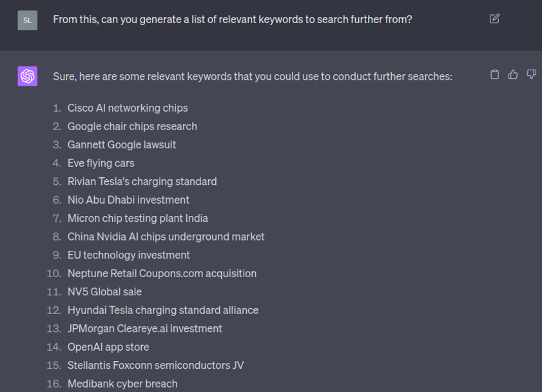Click the "EU technology investment" keyword
This screenshot has height=392, width=542.
pos(129,255)
